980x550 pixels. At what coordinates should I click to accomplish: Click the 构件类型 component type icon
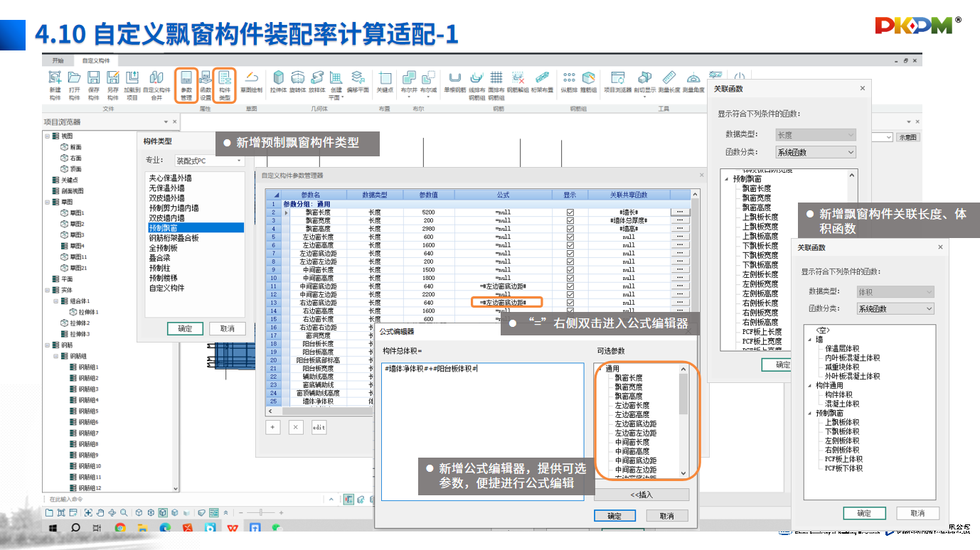225,84
